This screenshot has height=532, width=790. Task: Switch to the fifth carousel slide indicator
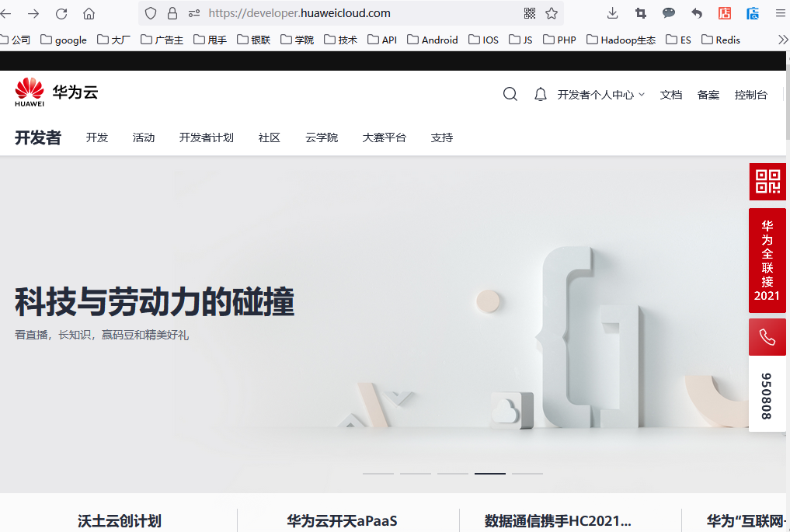[527, 474]
